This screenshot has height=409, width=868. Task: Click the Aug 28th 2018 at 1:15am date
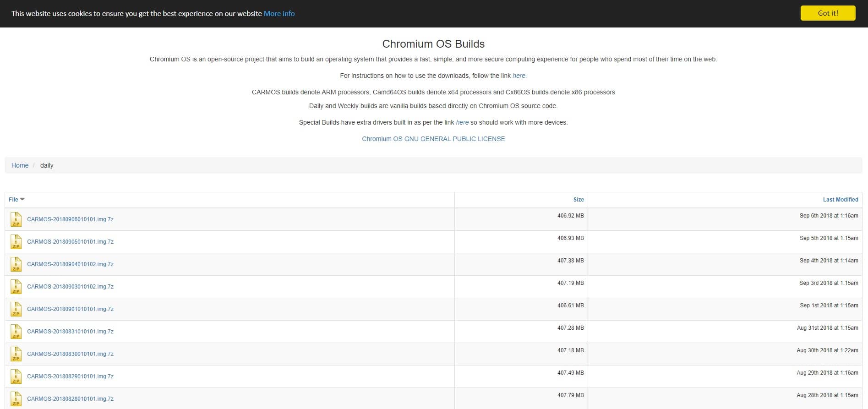[827, 395]
